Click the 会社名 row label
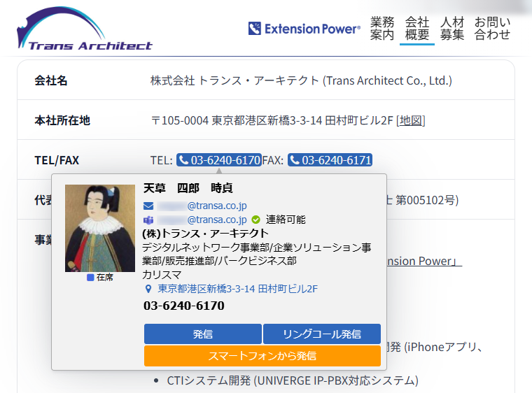This screenshot has width=532, height=393. 51,80
